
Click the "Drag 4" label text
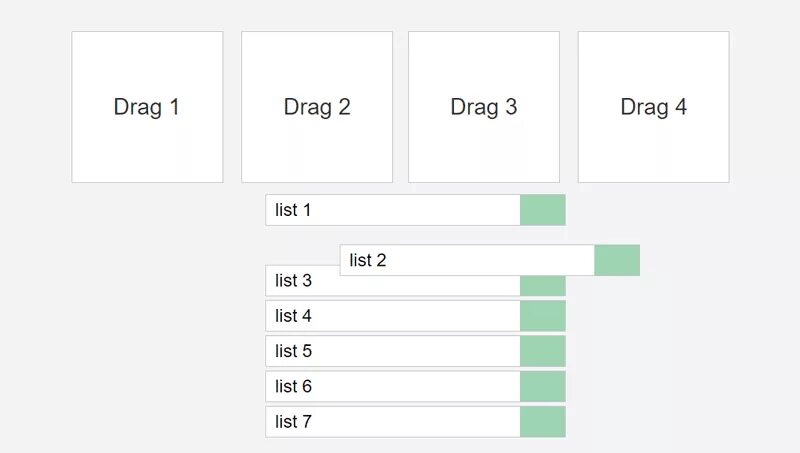click(x=654, y=107)
